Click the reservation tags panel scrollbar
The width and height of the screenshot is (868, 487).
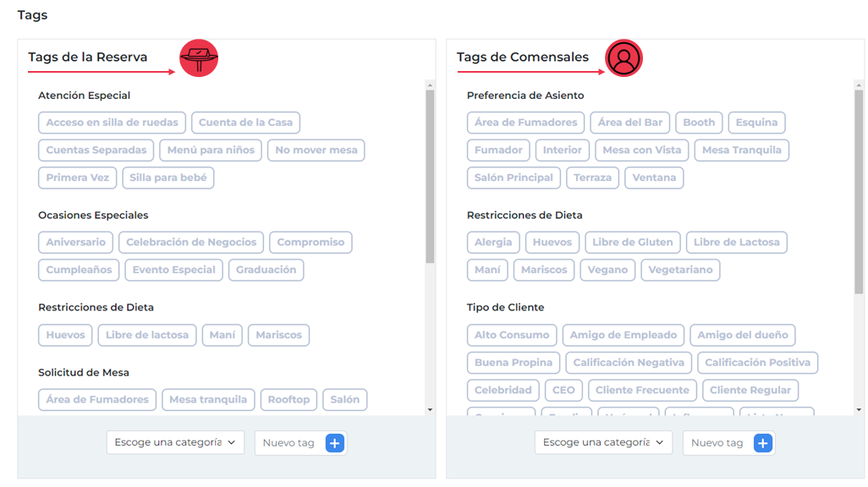pyautogui.click(x=430, y=178)
